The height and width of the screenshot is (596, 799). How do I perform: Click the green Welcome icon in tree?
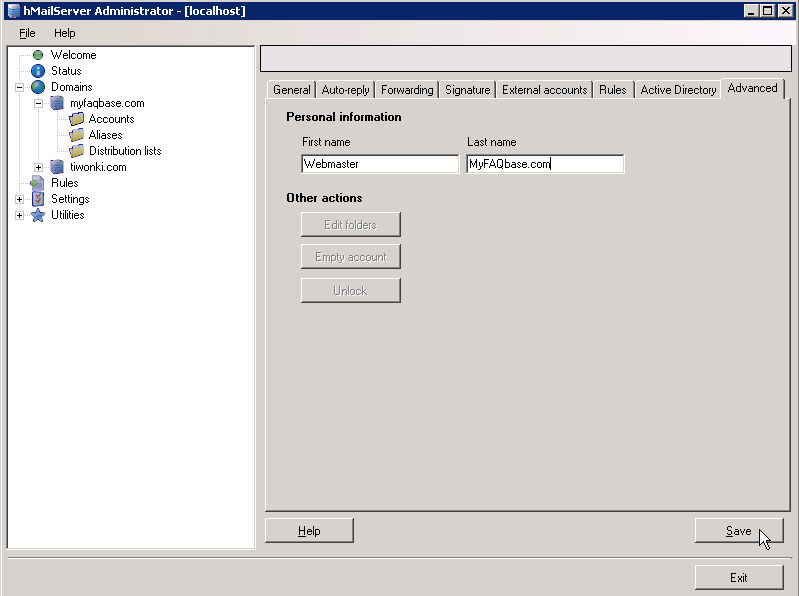pyautogui.click(x=38, y=55)
